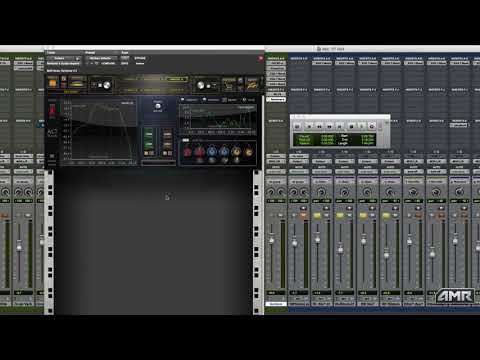Toggle the lit yellow button on the fourth right-mixer strip
The width and height of the screenshot is (480, 360).
click(x=340, y=216)
